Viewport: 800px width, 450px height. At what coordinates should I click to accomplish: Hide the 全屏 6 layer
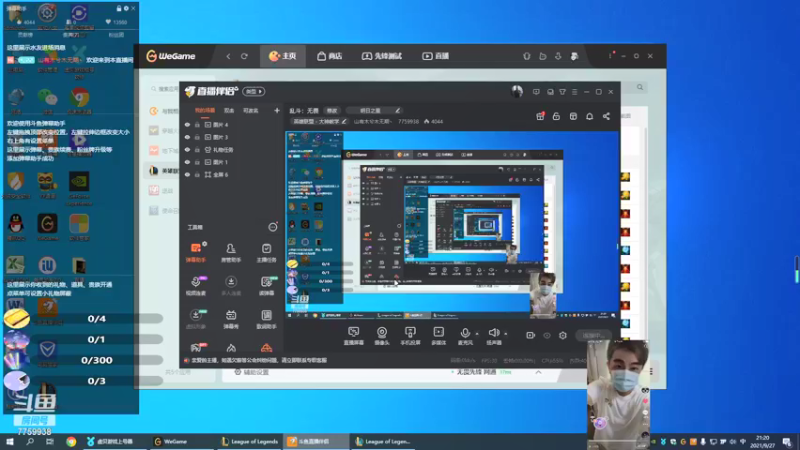[187, 174]
